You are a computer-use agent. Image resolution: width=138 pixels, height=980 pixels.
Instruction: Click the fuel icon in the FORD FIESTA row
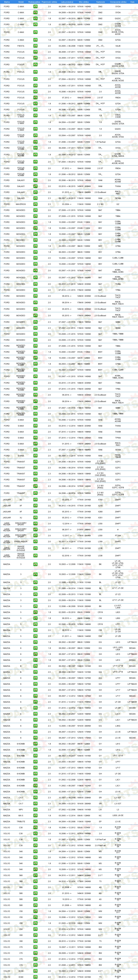click(35, 46)
